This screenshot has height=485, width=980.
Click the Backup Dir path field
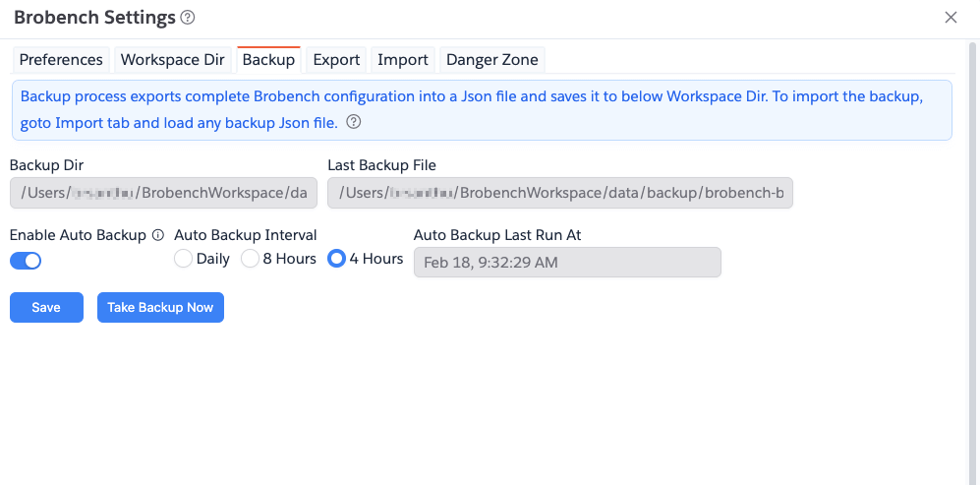pyautogui.click(x=164, y=193)
